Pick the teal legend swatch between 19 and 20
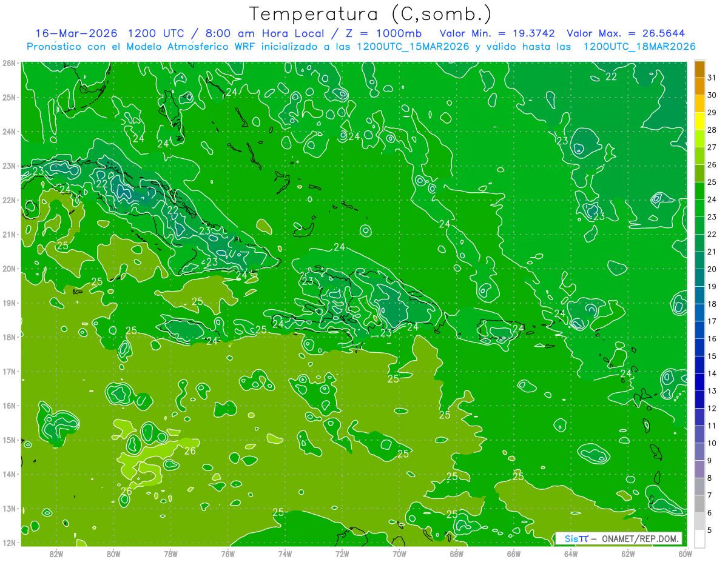728x562 pixels. (699, 278)
